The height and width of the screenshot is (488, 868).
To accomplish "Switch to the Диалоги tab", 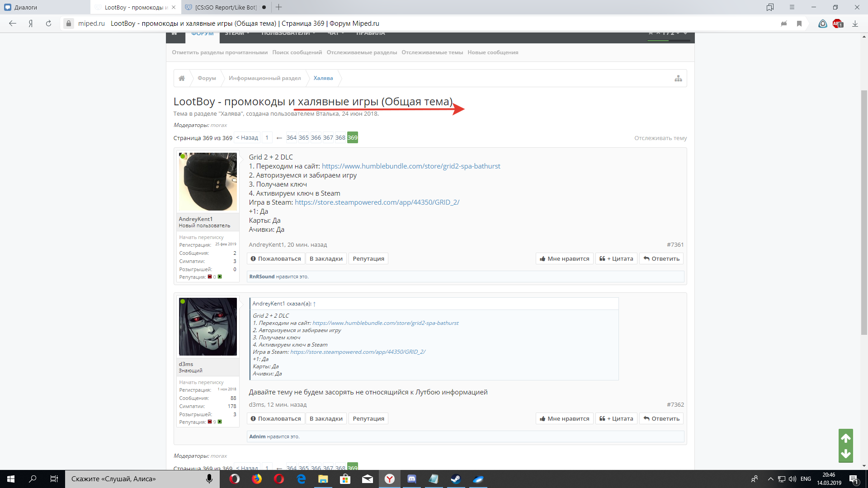I will 45,7.
